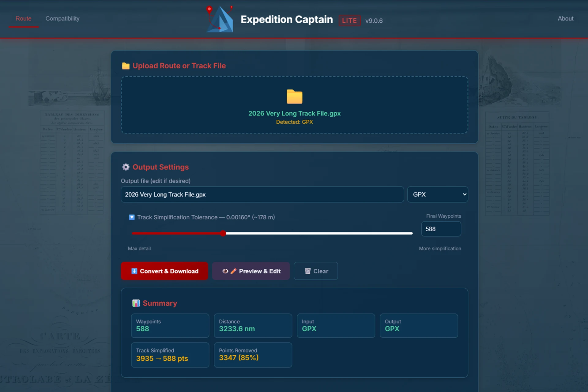Click folder icon beside Upload Route heading
Screen dimensions: 588x392
[126, 66]
